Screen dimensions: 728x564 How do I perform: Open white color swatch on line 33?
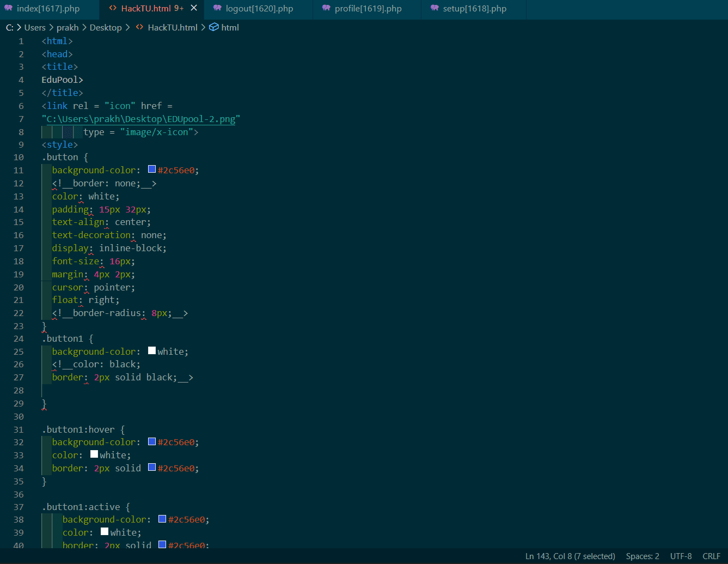point(94,454)
